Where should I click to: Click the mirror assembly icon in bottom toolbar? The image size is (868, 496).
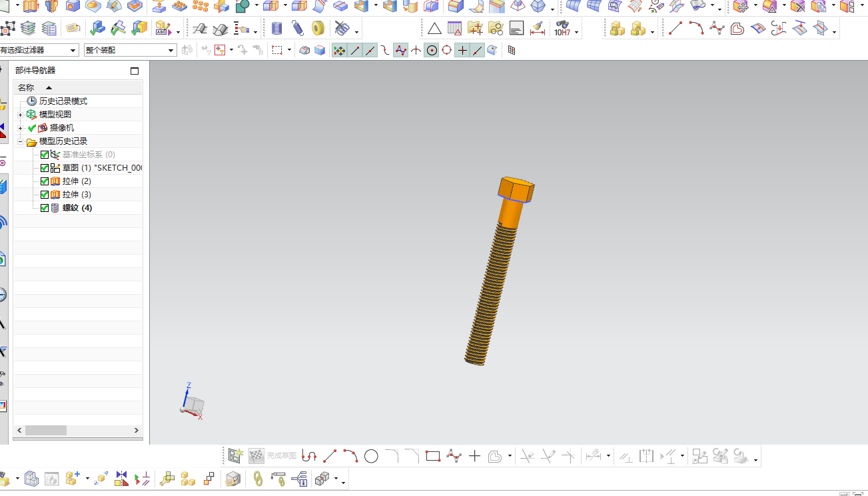pos(121,478)
